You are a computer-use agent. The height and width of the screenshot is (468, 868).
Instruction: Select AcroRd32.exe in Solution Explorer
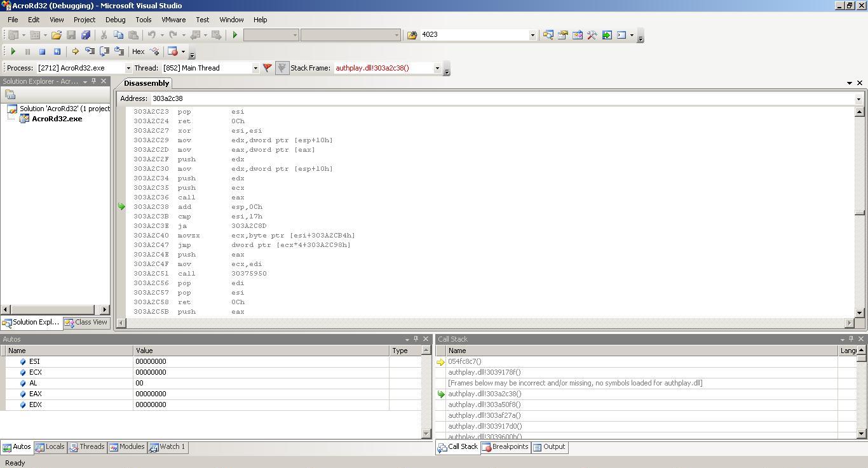57,119
